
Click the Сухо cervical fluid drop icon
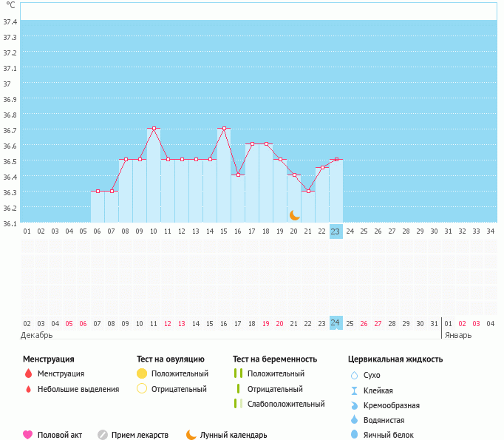[x=355, y=376]
